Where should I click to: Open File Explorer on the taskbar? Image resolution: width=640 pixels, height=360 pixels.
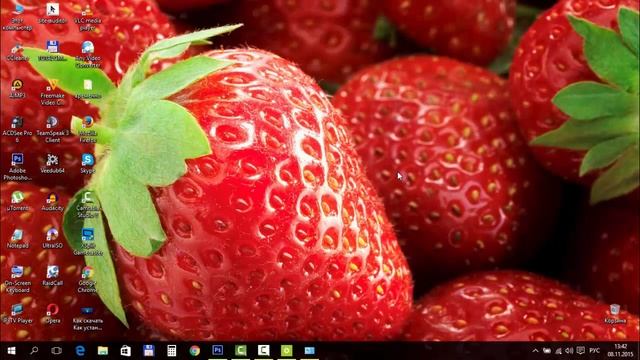103,351
